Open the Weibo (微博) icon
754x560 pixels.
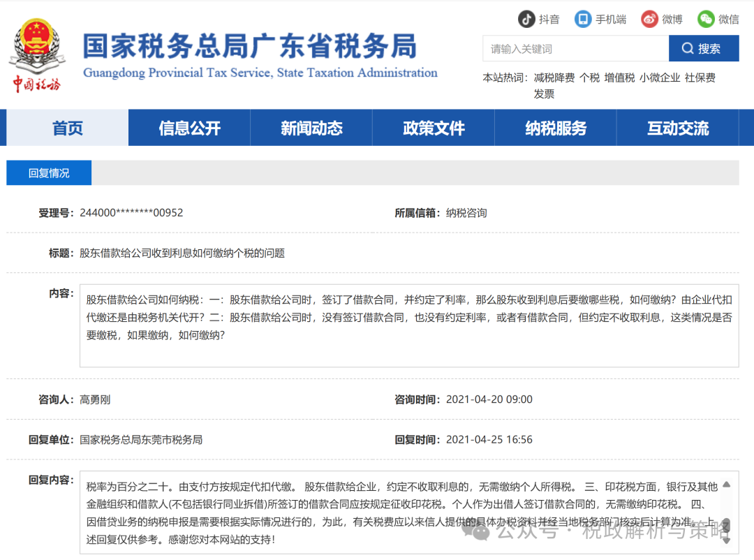point(649,19)
